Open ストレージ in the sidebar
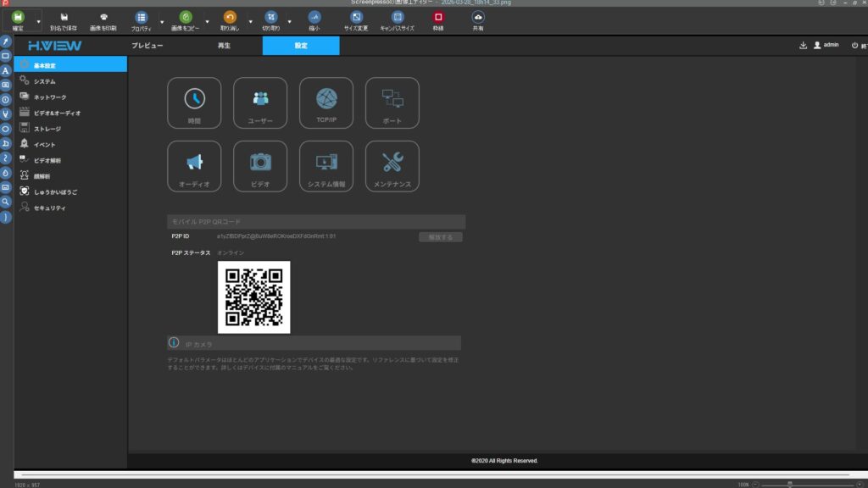 (47, 129)
